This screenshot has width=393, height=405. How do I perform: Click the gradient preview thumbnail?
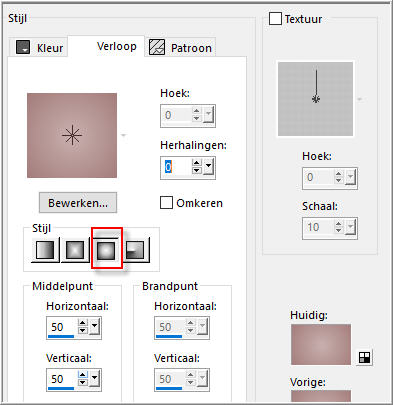click(x=72, y=135)
